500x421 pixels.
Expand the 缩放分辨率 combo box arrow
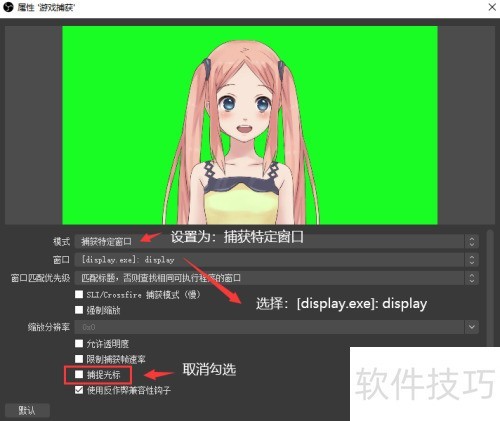(472, 327)
